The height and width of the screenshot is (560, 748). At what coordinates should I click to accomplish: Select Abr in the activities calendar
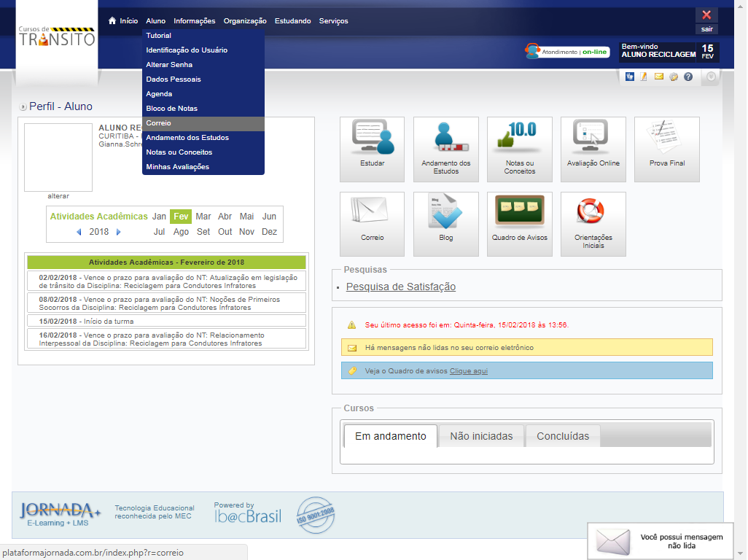[x=225, y=217]
